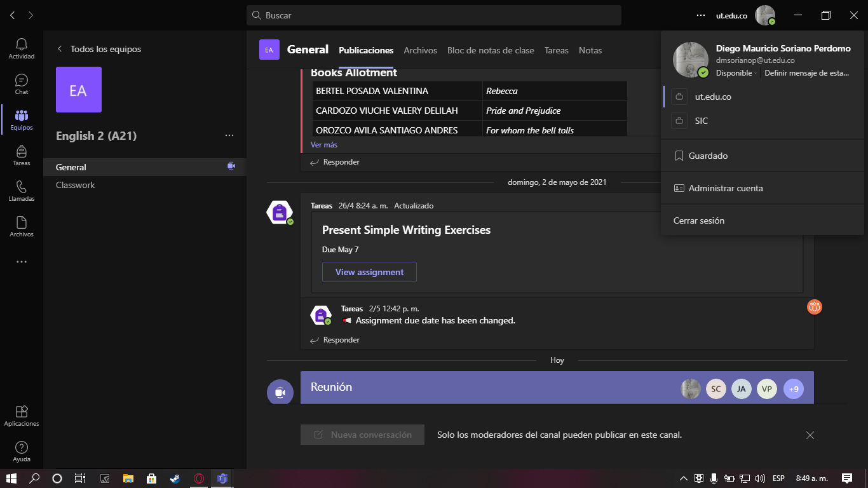
Task: Open the Disponible status dropdown
Action: tap(737, 73)
